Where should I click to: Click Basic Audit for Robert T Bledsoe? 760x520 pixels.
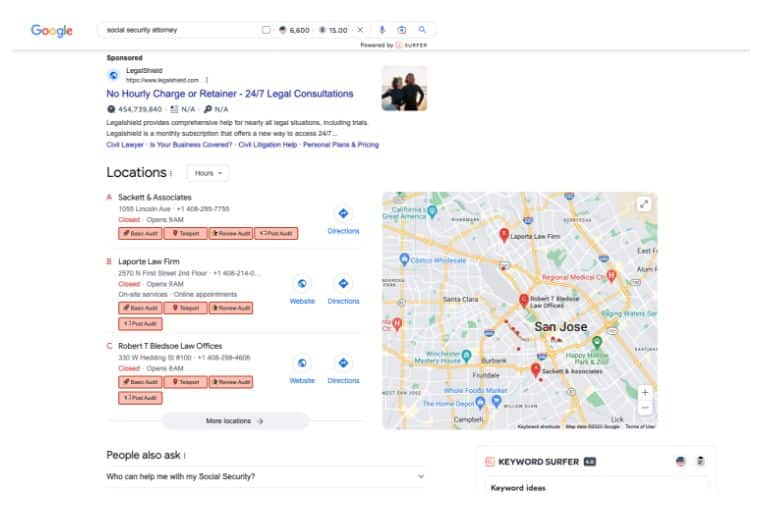coord(140,382)
